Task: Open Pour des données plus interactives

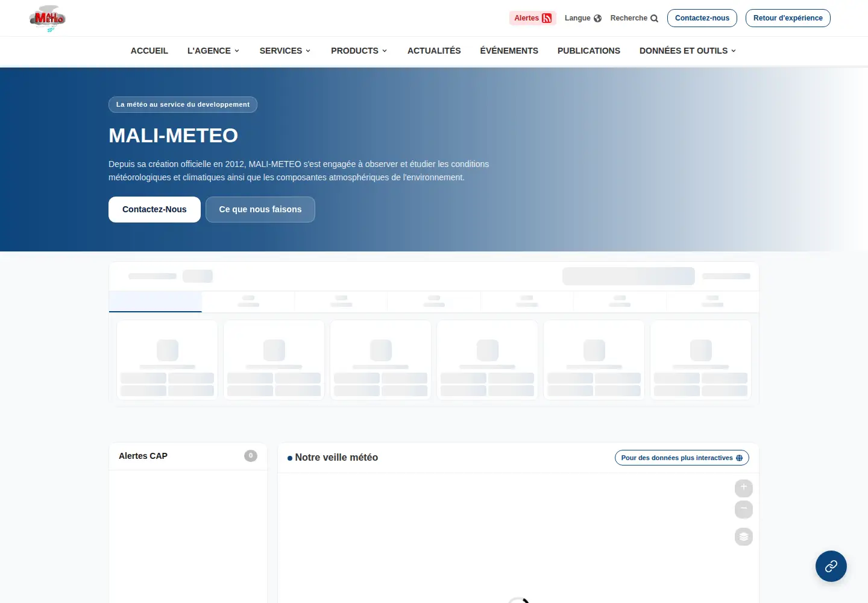Action: pos(682,458)
